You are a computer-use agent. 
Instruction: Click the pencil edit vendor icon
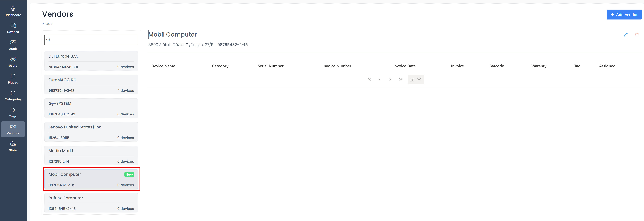click(x=625, y=35)
